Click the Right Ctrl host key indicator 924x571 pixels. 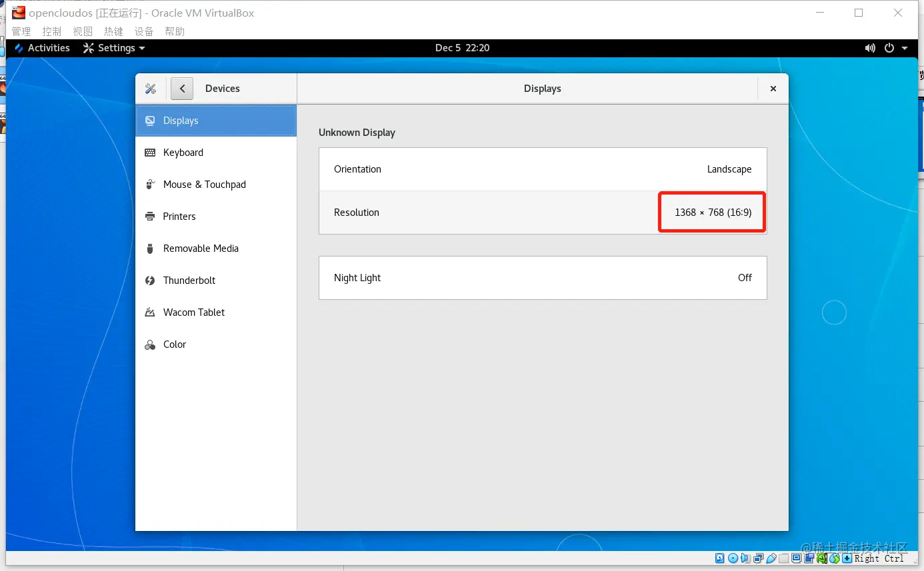coord(879,558)
